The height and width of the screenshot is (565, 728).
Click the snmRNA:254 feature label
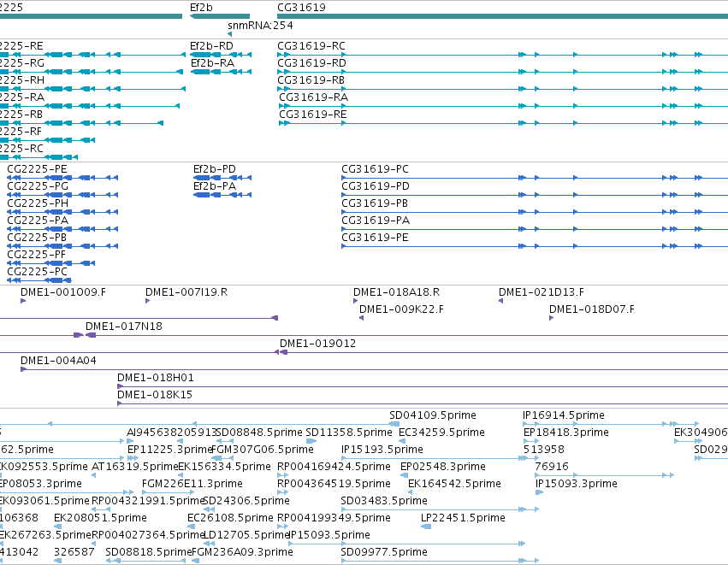pos(260,26)
